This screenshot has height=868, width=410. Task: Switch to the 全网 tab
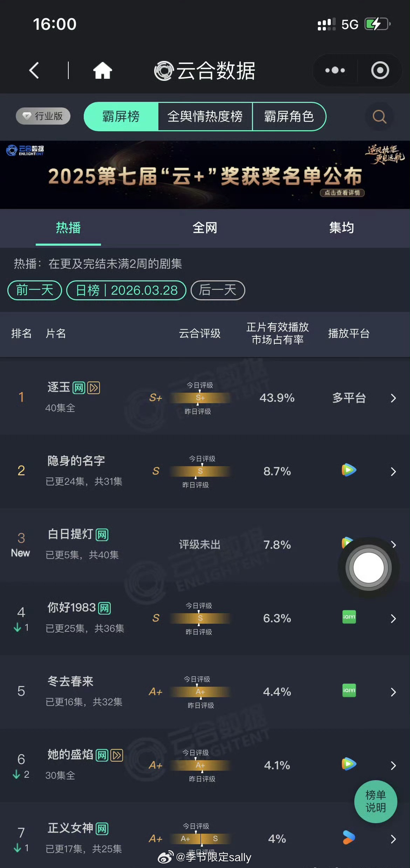click(205, 228)
